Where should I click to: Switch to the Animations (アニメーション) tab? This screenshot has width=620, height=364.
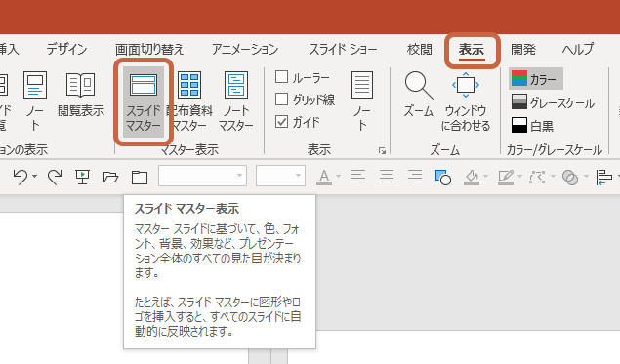pos(245,50)
